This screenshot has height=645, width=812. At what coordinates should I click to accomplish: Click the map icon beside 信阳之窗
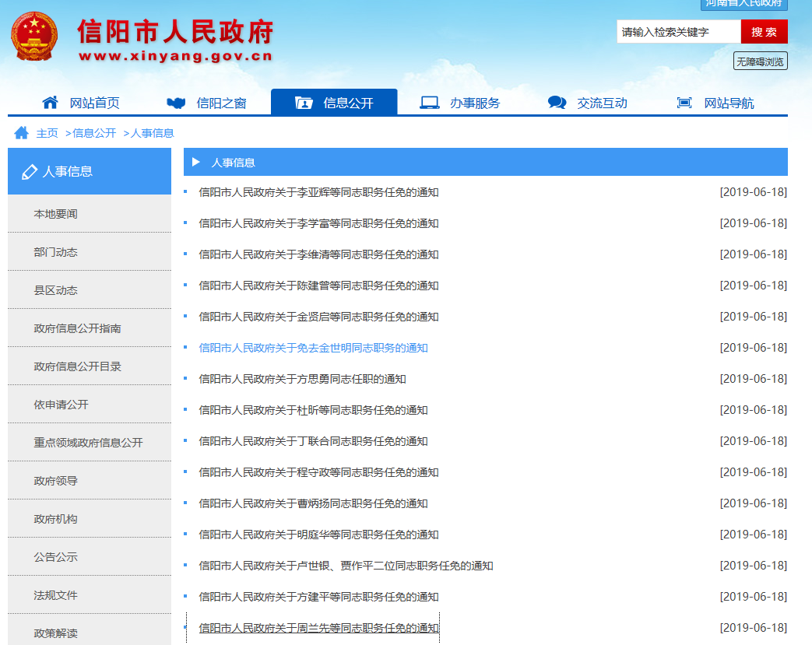(x=177, y=103)
